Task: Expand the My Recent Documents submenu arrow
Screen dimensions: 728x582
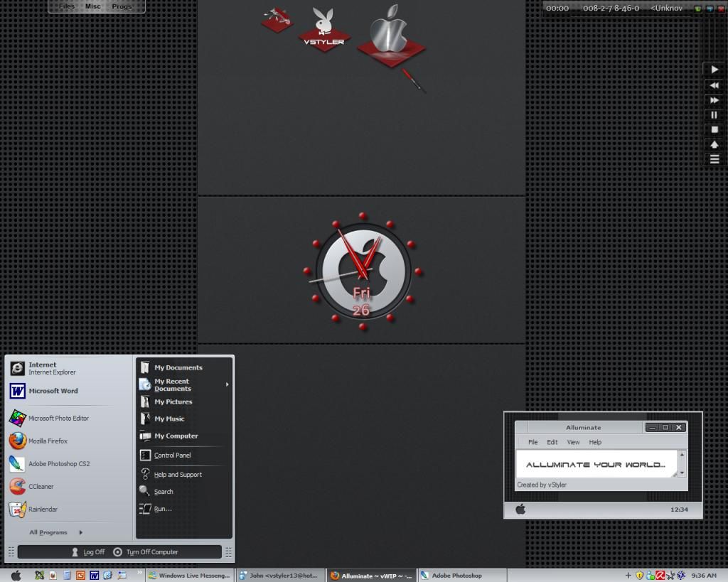Action: point(227,384)
